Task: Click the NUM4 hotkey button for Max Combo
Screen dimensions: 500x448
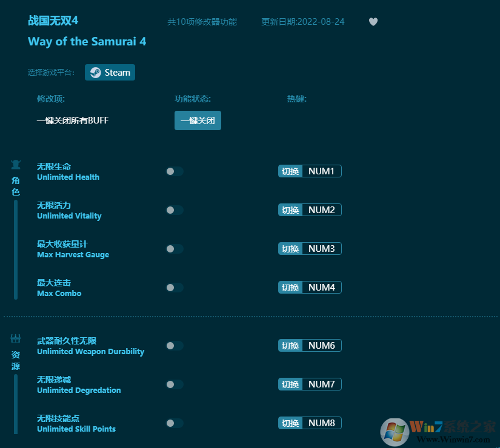Action: coord(310,287)
